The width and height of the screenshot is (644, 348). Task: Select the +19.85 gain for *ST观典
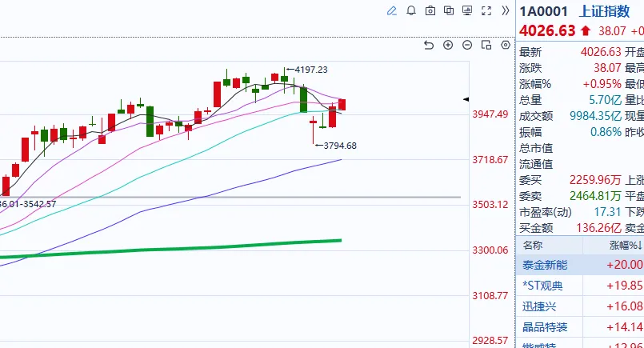[x=625, y=286]
